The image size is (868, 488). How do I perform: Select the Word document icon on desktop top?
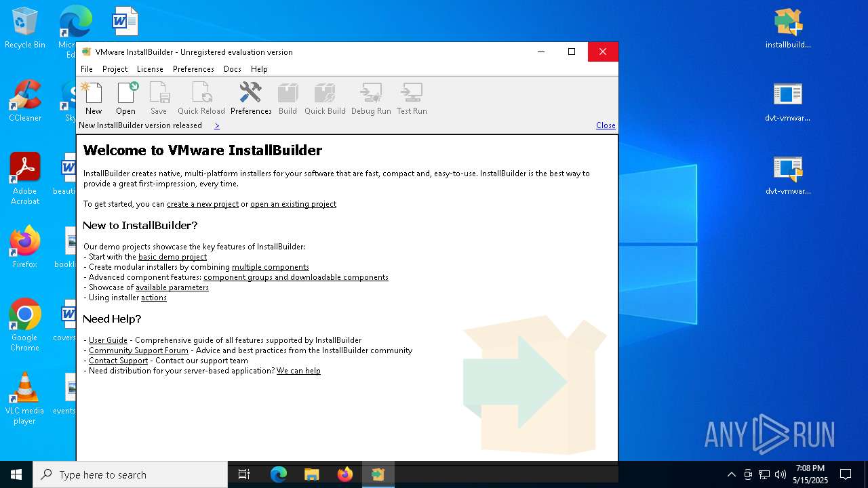point(125,21)
